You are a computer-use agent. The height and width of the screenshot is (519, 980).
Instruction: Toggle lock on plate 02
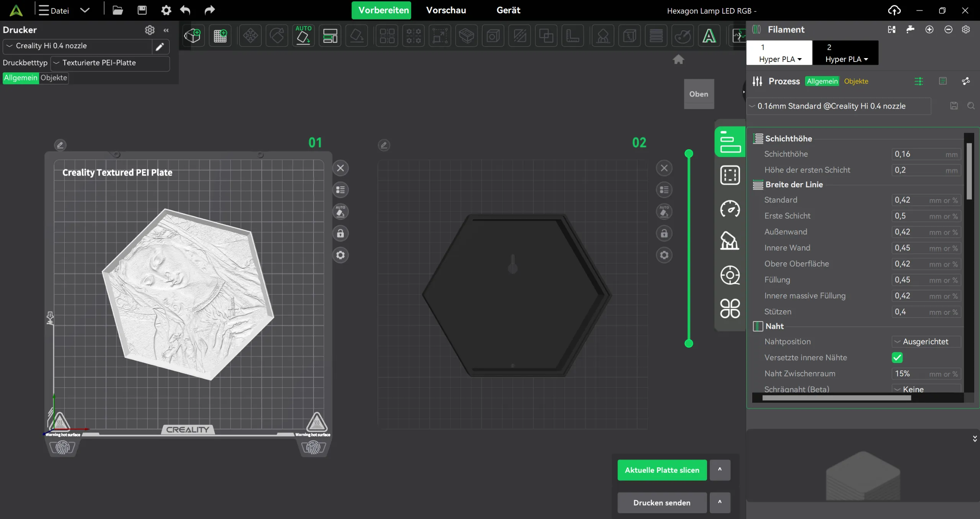(664, 233)
